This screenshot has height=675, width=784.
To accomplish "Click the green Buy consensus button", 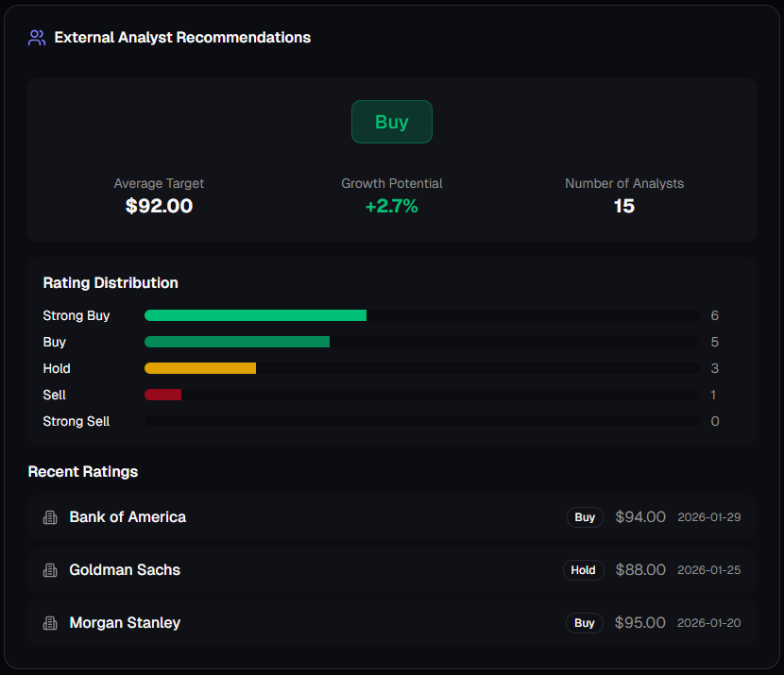I will coord(391,121).
